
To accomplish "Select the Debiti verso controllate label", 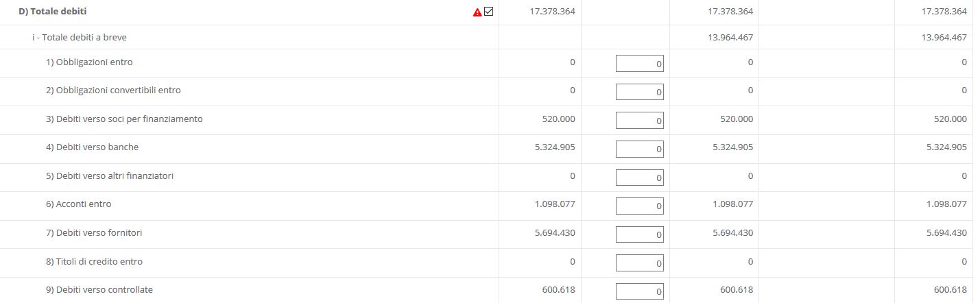I will pos(99,290).
